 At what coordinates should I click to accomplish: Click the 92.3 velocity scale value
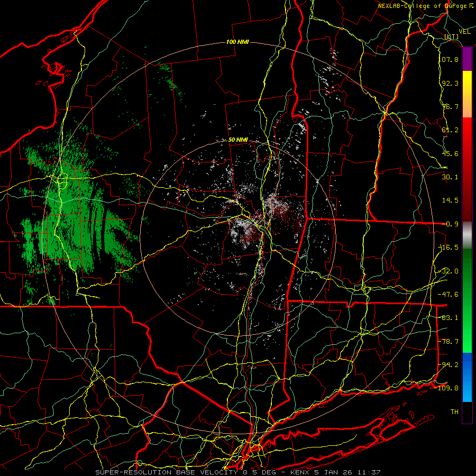[450, 83]
